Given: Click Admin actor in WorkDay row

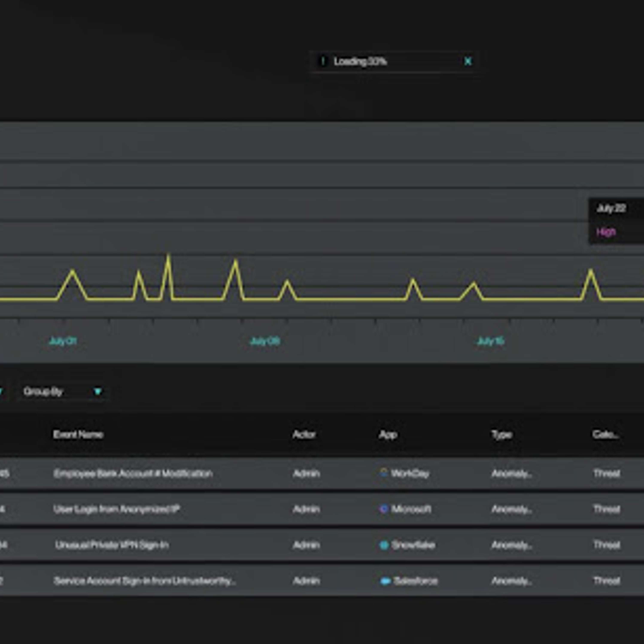Looking at the screenshot, I should point(306,473).
